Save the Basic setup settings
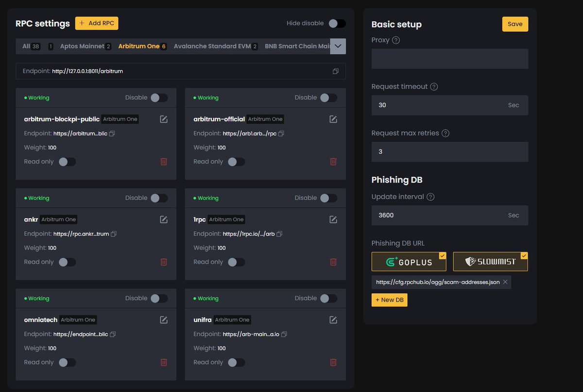Screen dimensions: 583x392 (515, 24)
